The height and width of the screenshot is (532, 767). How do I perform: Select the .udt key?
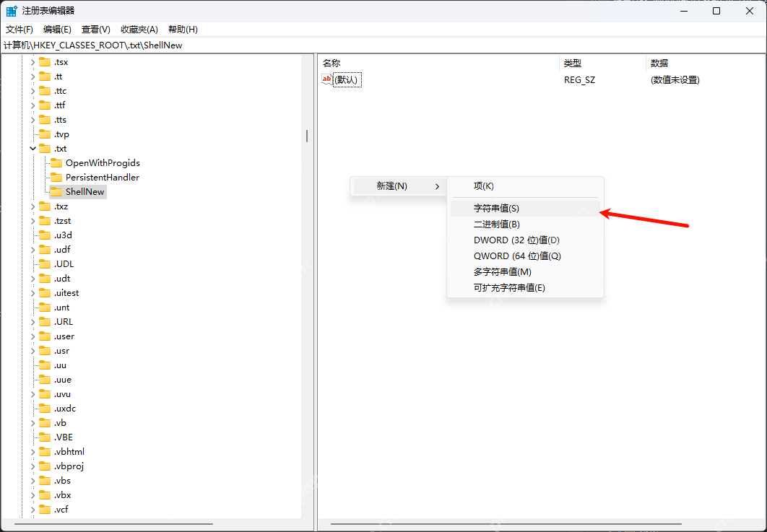[62, 279]
